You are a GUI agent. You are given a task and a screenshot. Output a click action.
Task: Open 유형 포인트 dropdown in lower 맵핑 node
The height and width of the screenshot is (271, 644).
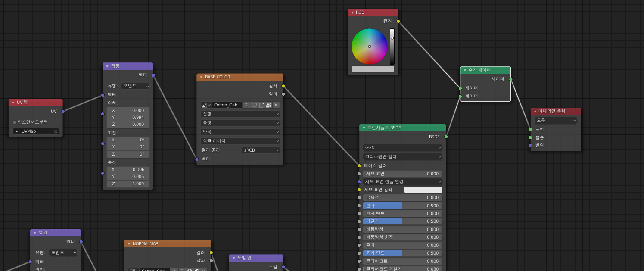pos(63,253)
